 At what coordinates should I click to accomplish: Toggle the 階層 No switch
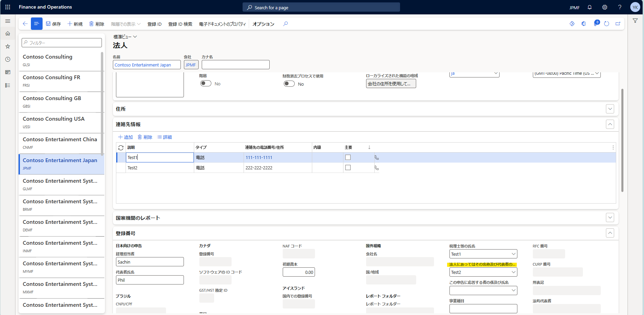coord(206,84)
